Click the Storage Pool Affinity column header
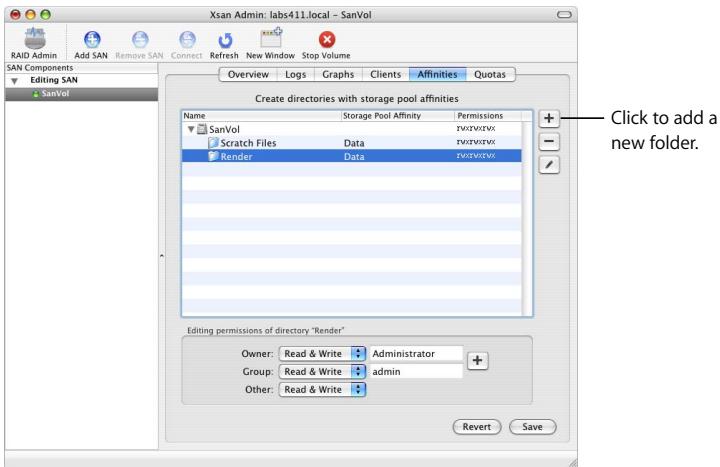Image resolution: width=720 pixels, height=467 pixels. click(x=398, y=116)
